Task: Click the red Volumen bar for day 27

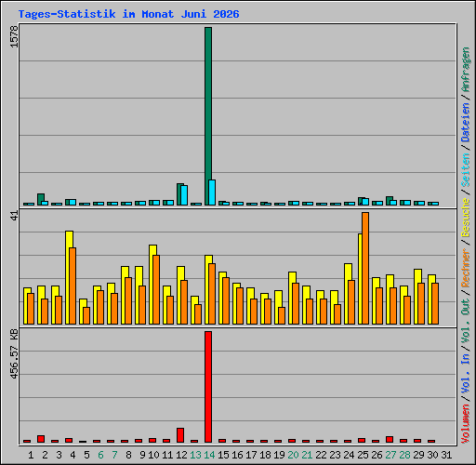Action: pos(390,440)
